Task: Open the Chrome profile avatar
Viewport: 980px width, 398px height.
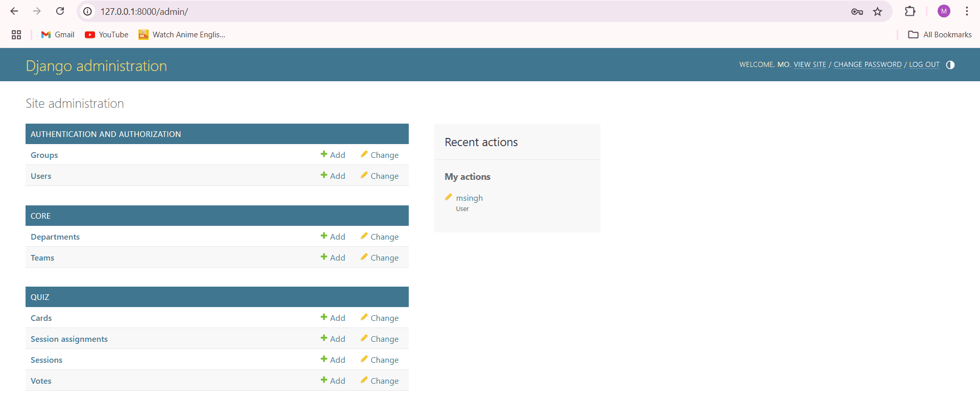Action: click(x=943, y=11)
